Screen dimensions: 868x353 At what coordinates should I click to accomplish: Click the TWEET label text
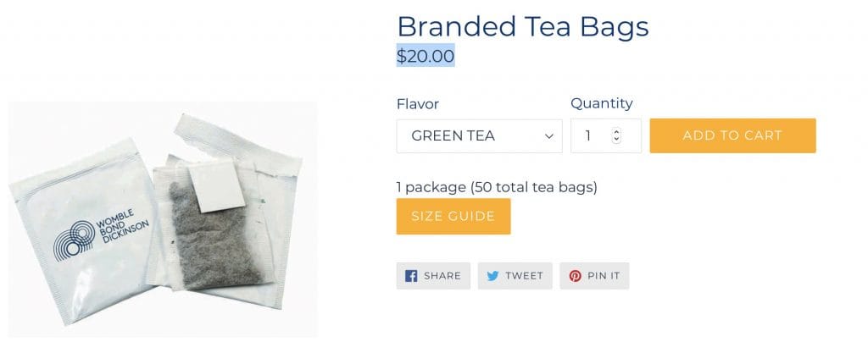(523, 276)
